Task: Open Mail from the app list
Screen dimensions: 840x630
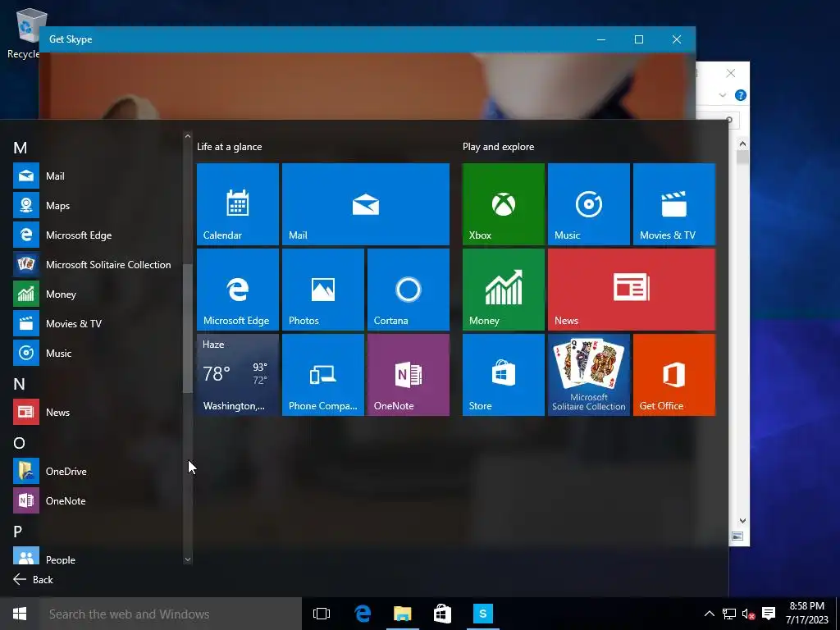Action: pyautogui.click(x=97, y=176)
